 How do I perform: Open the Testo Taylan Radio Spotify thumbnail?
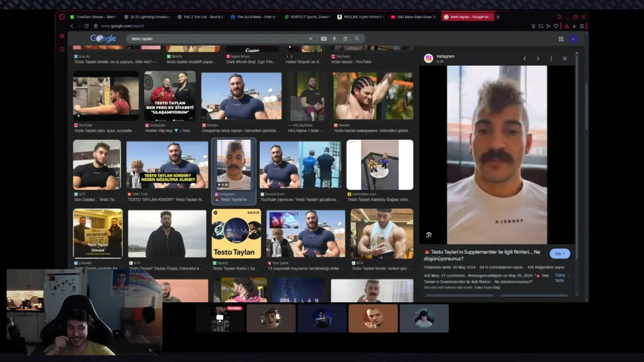(x=236, y=234)
